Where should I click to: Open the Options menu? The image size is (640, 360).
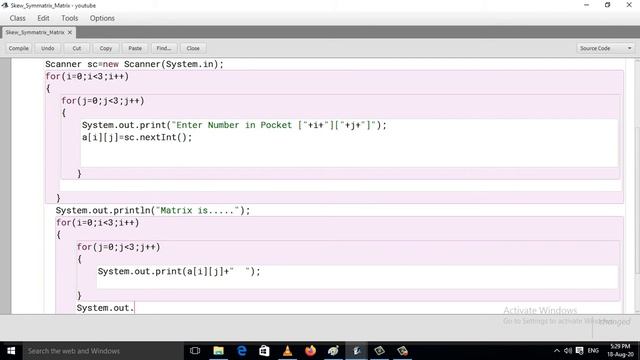click(102, 18)
